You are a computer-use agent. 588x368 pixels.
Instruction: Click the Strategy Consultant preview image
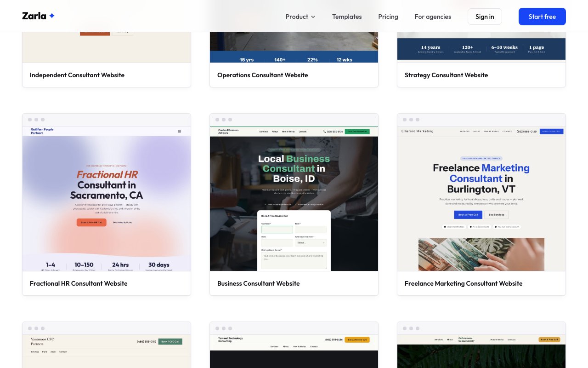click(x=481, y=47)
